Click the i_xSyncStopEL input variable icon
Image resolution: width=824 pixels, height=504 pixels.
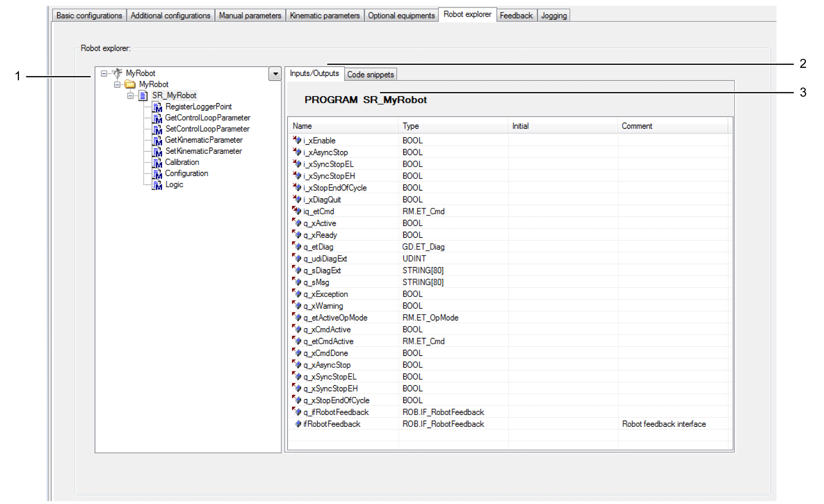297,164
